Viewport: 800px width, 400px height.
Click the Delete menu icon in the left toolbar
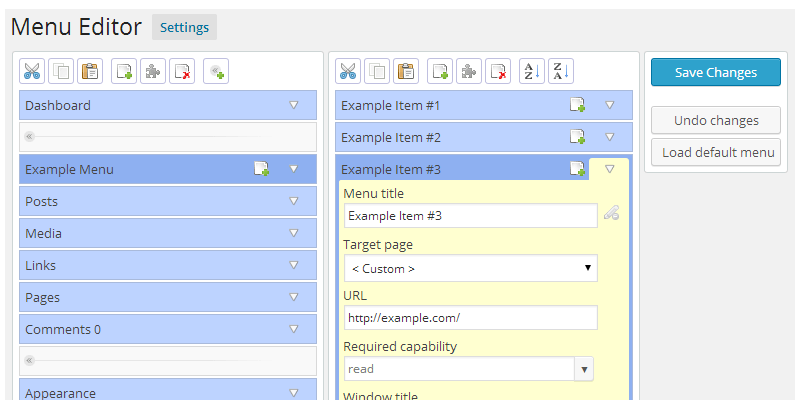[x=182, y=71]
